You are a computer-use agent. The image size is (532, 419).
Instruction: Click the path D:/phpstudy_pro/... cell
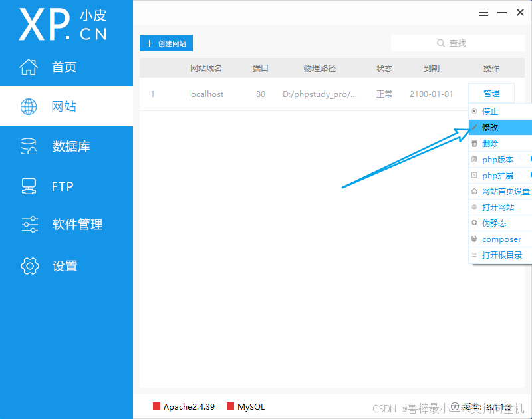coord(320,94)
